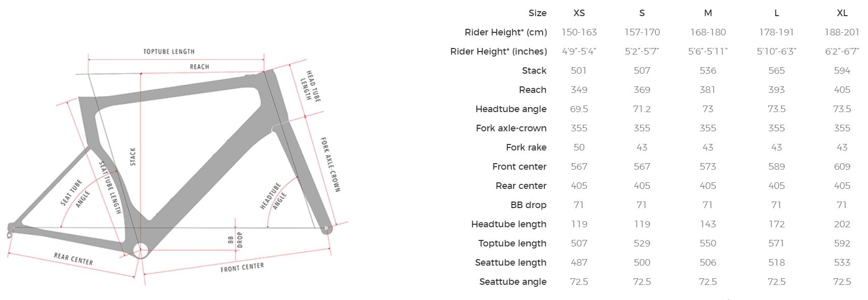Select the Seattube angle row label
Viewport: 868px width, 300px height.
click(513, 282)
